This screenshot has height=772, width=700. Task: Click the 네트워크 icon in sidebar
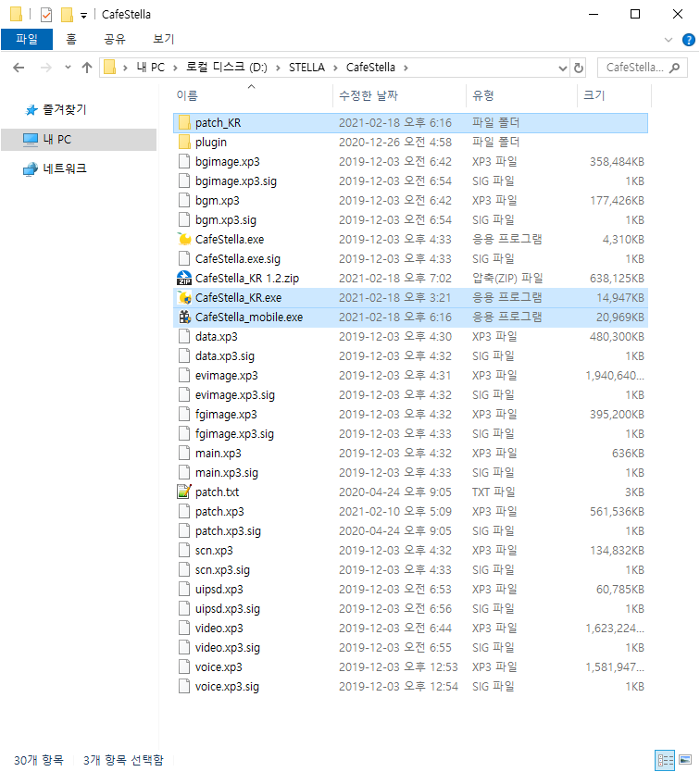31,168
